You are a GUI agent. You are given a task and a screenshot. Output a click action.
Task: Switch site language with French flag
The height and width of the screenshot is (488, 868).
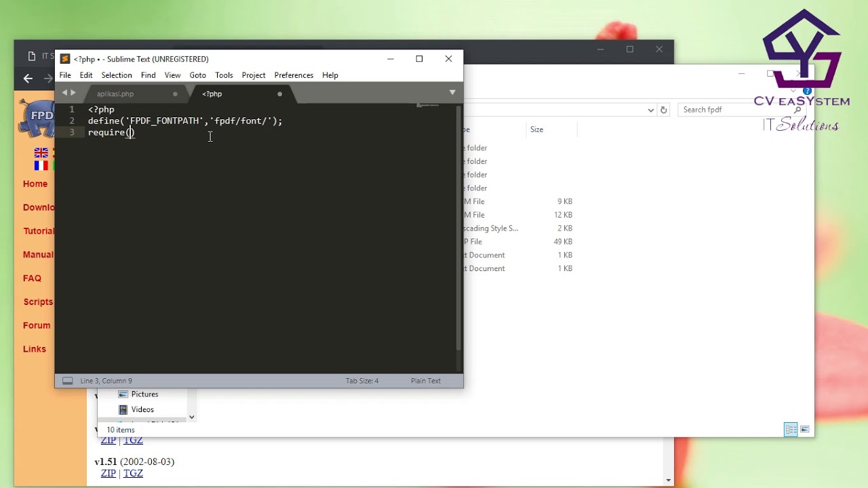pos(41,165)
